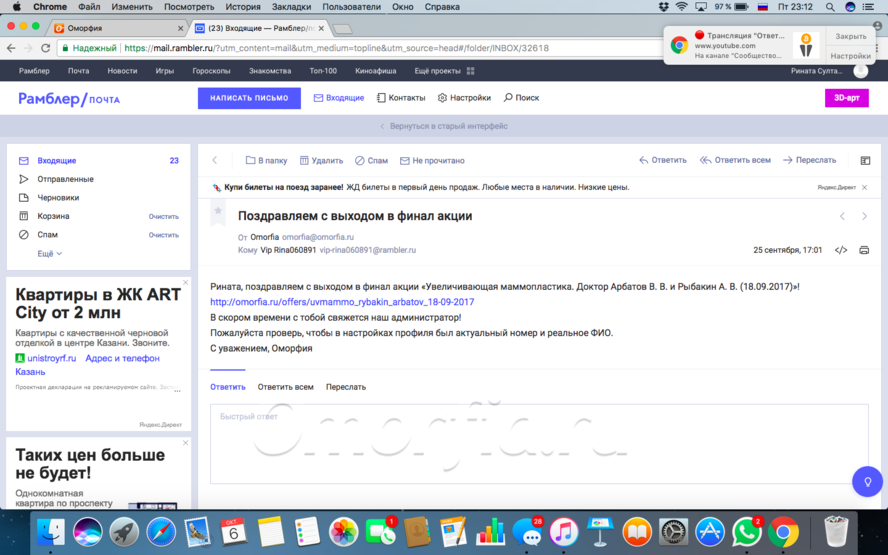Open Адрес и телефон ad link
Viewport: 888px width, 555px height.
(x=122, y=358)
